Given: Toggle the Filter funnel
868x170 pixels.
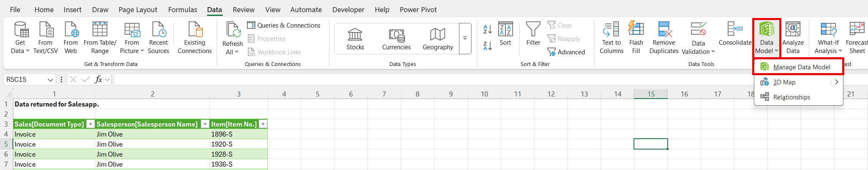Looking at the screenshot, I should (x=533, y=33).
